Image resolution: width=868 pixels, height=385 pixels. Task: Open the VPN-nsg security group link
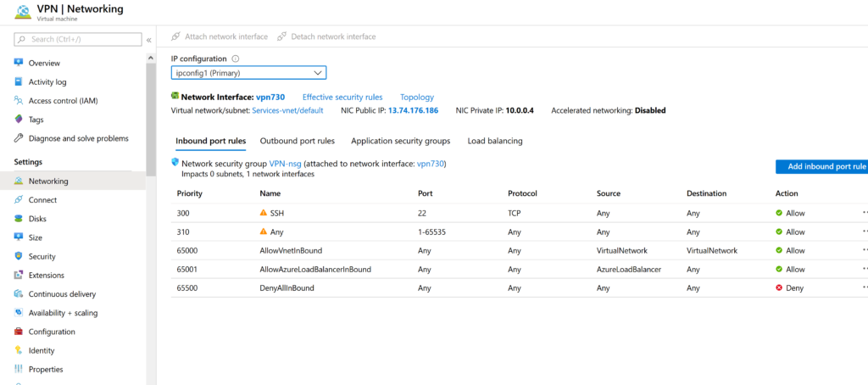pyautogui.click(x=285, y=164)
